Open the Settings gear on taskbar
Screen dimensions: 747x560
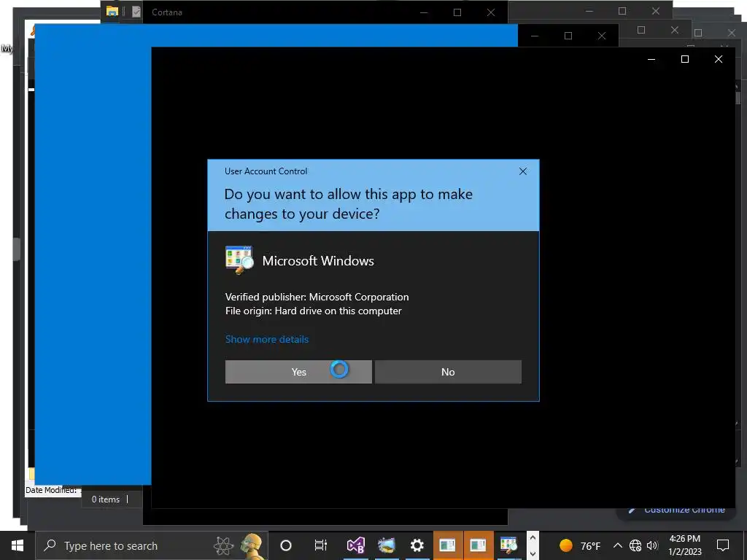tap(417, 545)
